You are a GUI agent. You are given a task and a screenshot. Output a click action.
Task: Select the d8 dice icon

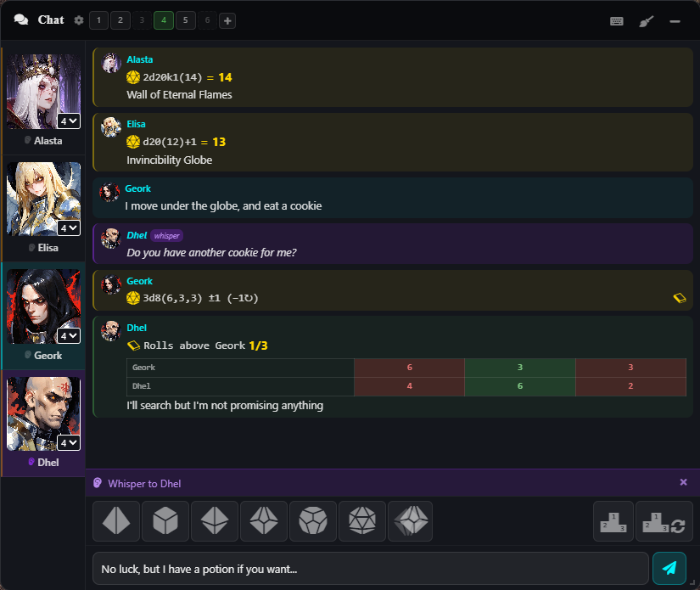point(215,520)
